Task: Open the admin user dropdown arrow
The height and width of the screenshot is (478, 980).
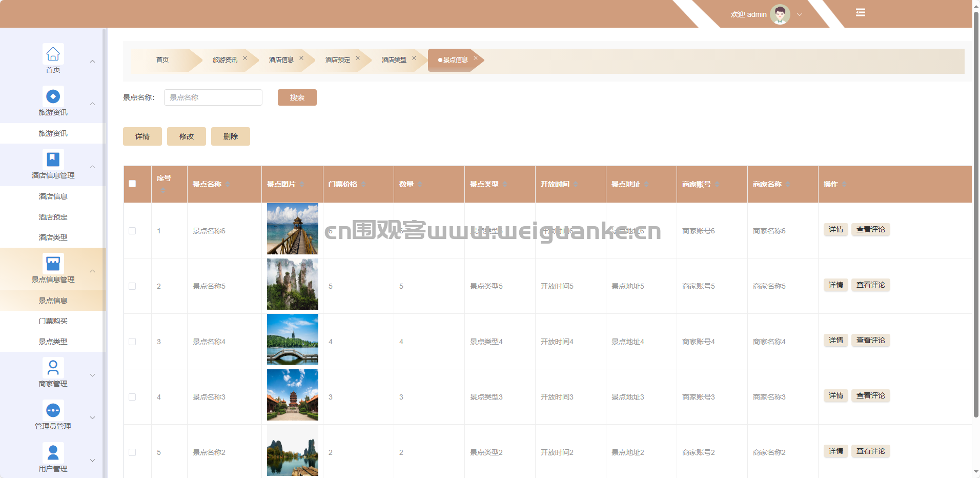Action: [800, 15]
